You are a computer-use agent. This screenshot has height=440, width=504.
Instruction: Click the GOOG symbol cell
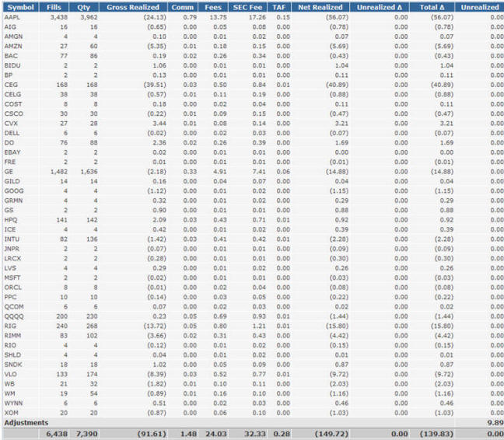click(14, 191)
